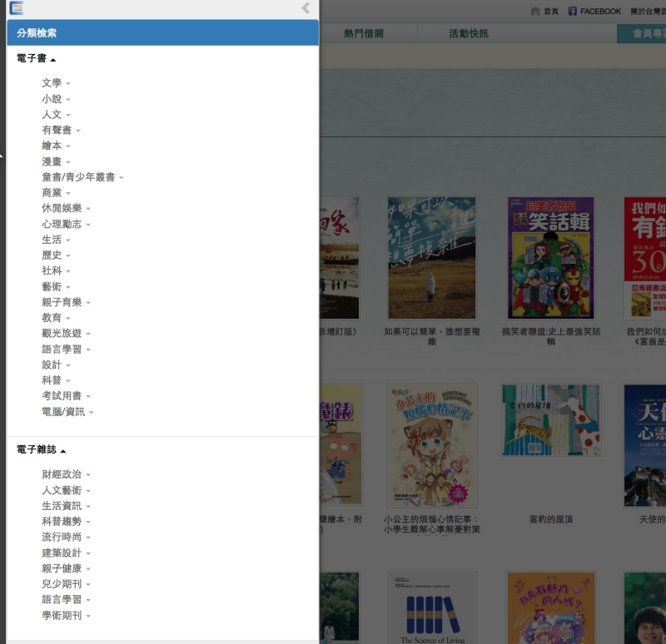Expand the 休閒娛樂 subcategory

click(67, 209)
